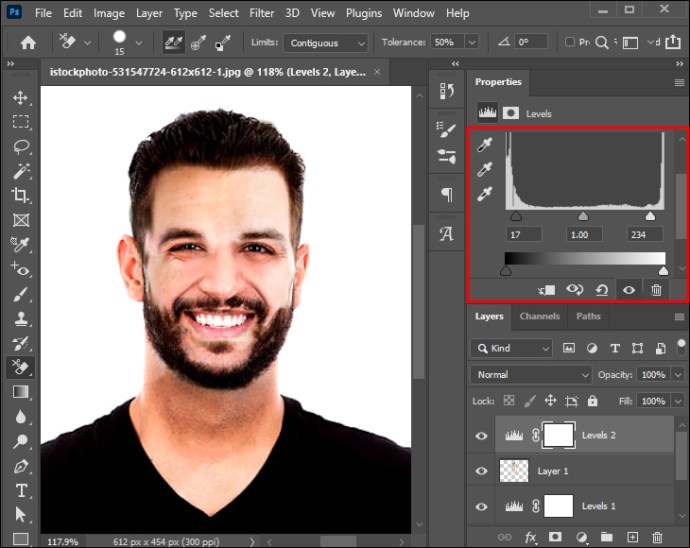
Task: Select the Lasso tool
Action: [20, 146]
